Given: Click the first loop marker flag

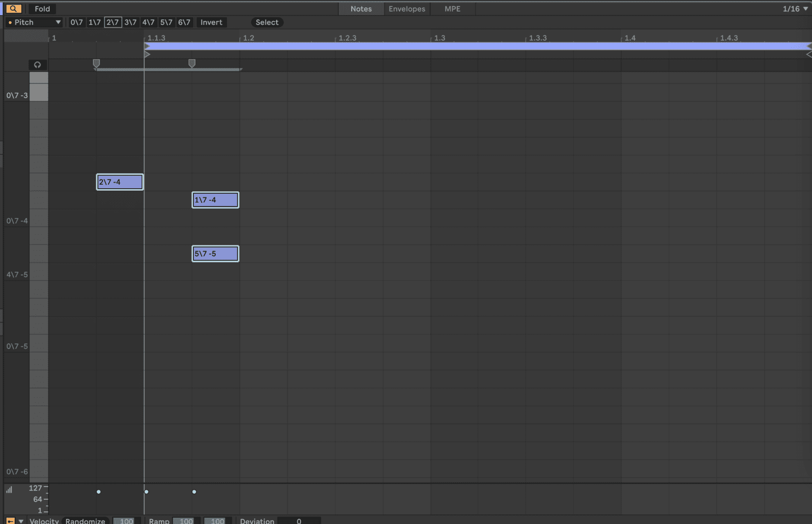Looking at the screenshot, I should [x=96, y=63].
